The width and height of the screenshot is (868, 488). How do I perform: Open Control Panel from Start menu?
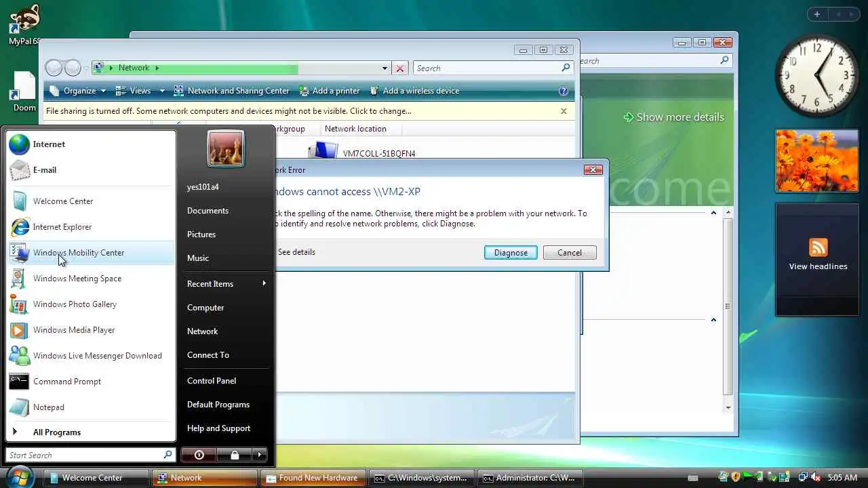226,381
